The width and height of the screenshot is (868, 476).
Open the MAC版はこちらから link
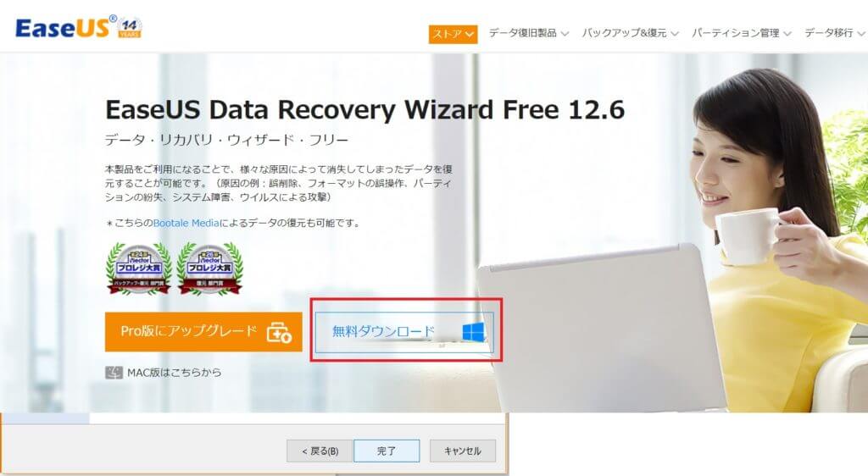pos(175,373)
